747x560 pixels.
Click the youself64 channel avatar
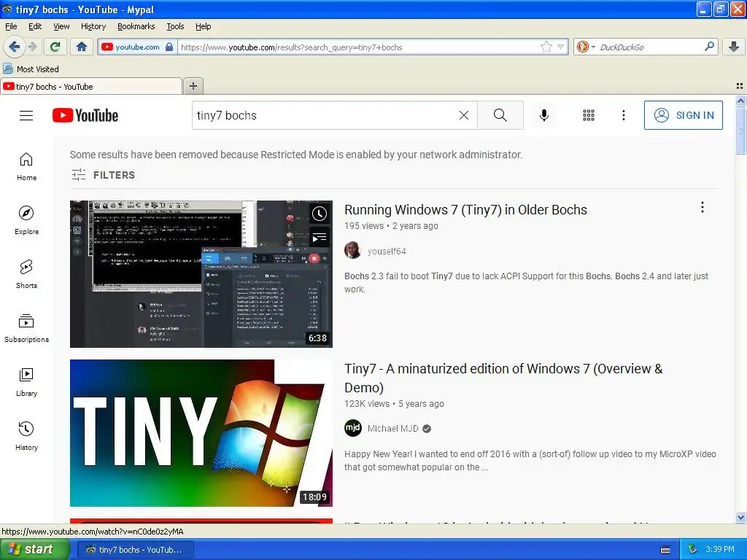point(352,251)
